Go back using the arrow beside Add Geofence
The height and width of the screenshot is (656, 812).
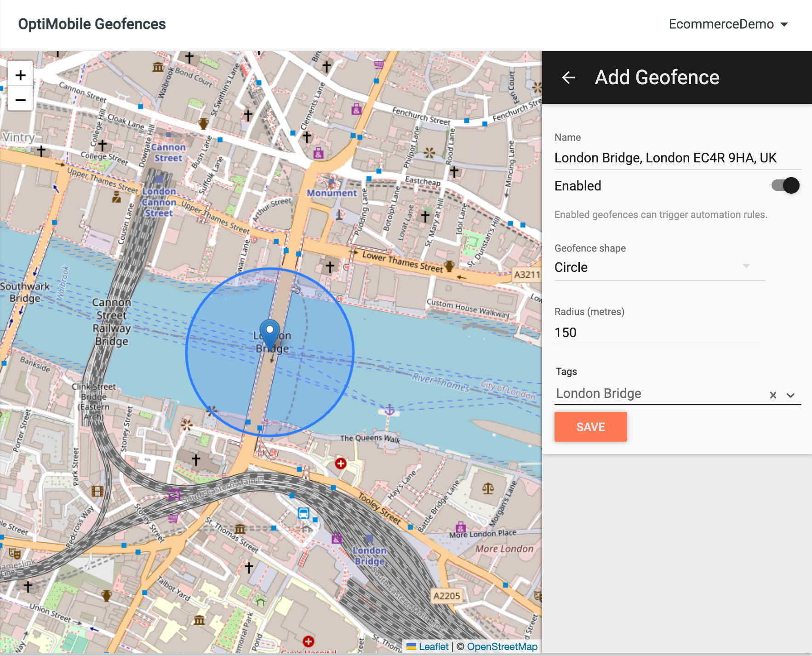[569, 77]
